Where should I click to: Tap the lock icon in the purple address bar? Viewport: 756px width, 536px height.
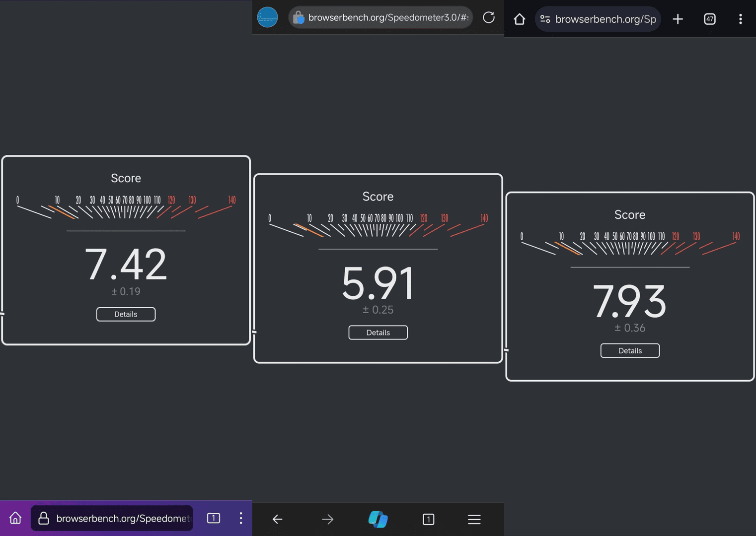pyautogui.click(x=44, y=518)
